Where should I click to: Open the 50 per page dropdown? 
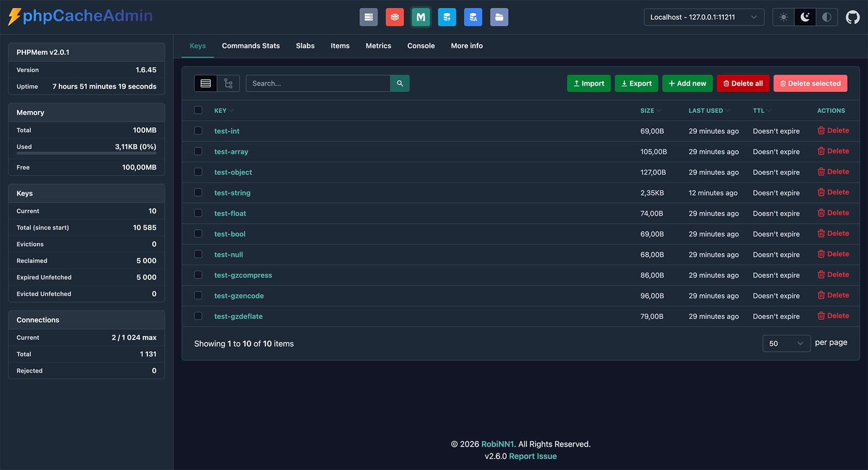click(786, 343)
